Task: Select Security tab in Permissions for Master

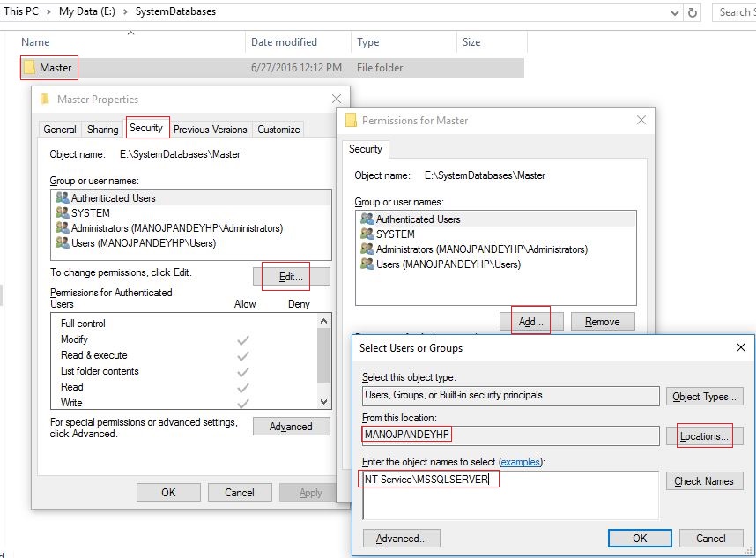Action: [365, 149]
